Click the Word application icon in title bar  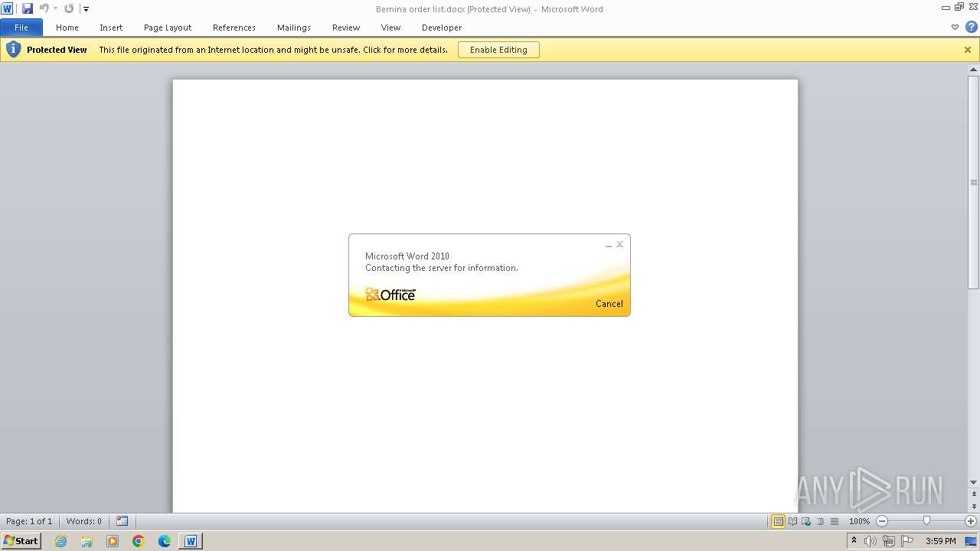click(8, 8)
